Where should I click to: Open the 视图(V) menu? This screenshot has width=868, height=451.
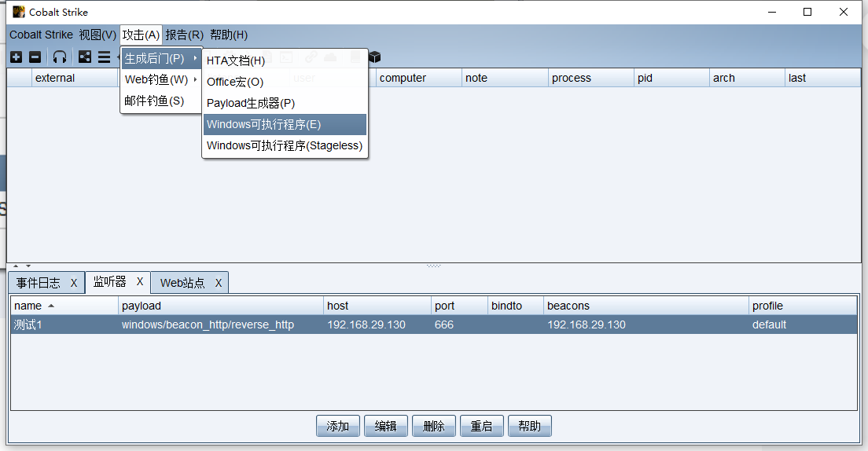click(97, 35)
